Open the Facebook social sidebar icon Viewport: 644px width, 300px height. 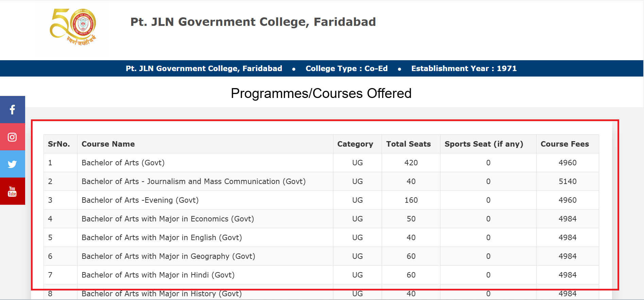12,110
